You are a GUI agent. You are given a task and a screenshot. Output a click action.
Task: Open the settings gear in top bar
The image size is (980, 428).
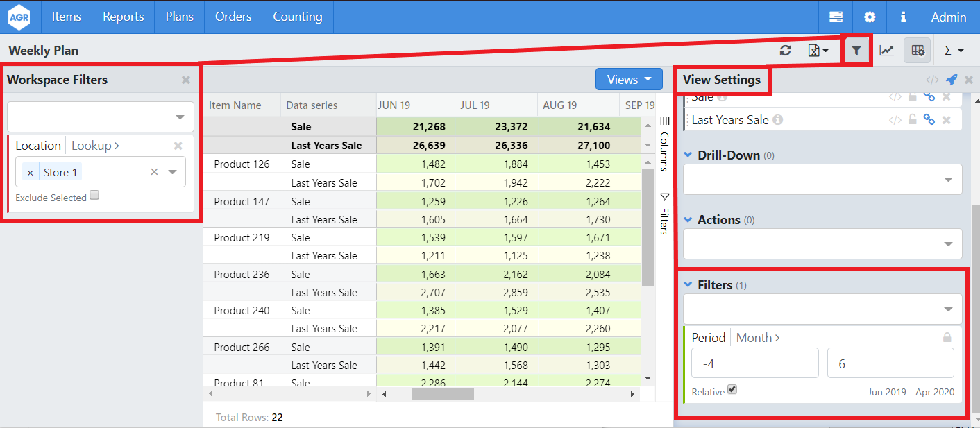[x=870, y=17]
